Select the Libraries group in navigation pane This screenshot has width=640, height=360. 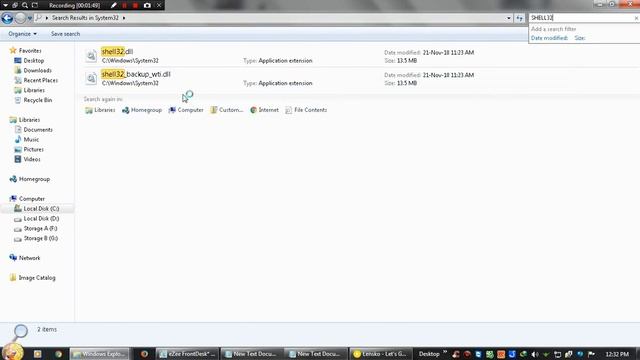[x=25, y=120]
